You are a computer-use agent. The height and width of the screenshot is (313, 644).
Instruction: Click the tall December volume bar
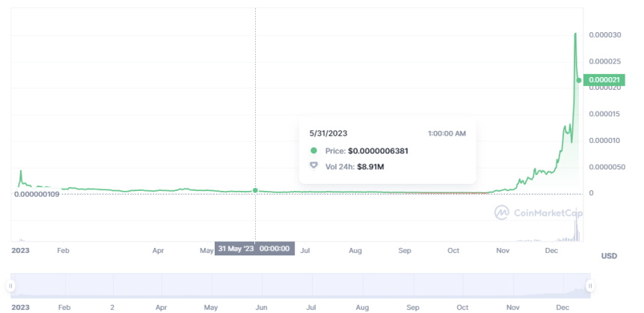[576, 225]
